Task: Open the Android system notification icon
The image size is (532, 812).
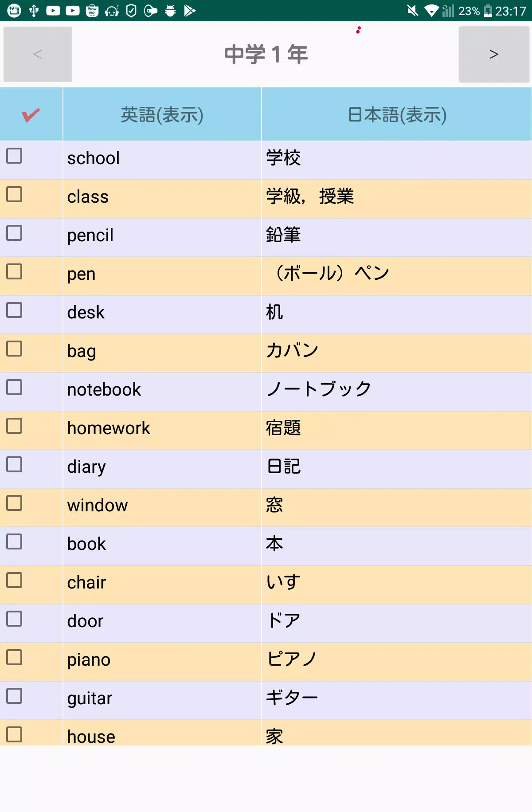Action: tap(170, 10)
